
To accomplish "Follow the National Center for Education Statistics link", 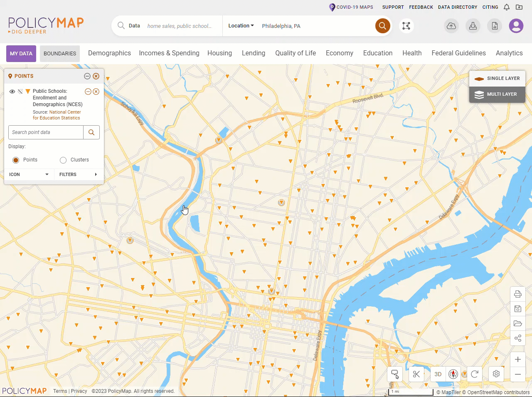I will (x=57, y=115).
